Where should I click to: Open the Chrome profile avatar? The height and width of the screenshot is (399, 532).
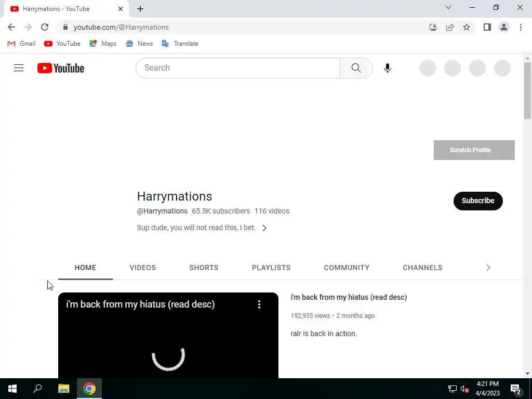click(504, 27)
